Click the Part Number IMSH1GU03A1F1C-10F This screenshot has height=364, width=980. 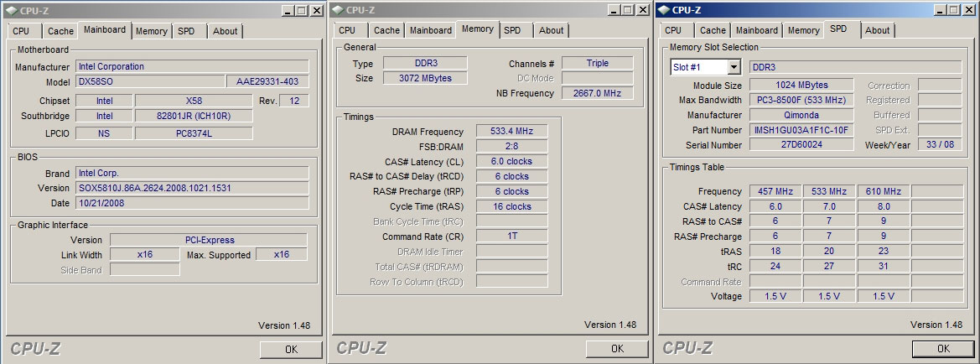(802, 129)
